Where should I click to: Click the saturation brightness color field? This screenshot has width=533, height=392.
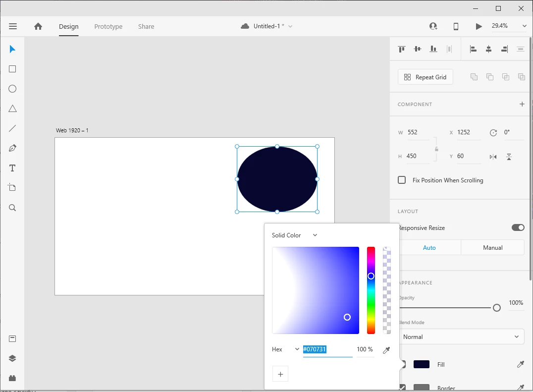pyautogui.click(x=316, y=290)
